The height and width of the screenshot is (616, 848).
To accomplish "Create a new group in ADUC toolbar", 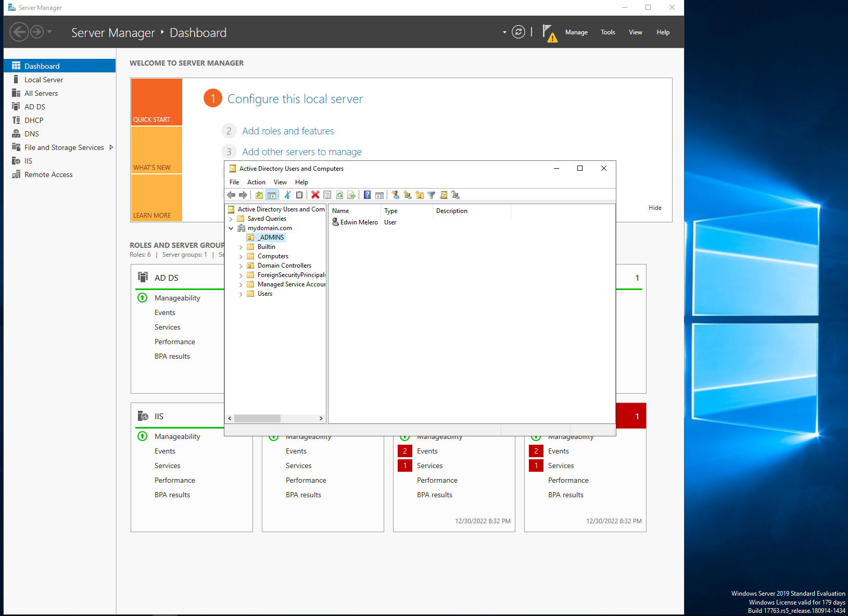I will (x=407, y=195).
